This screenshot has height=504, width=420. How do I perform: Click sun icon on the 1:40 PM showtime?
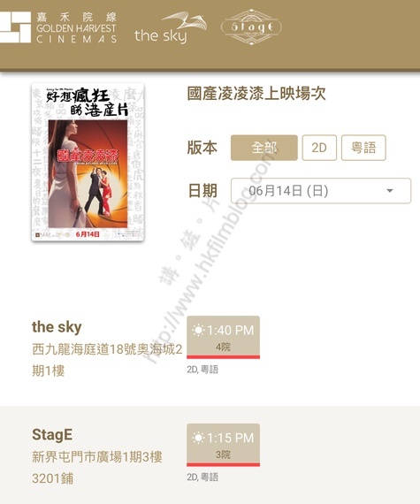point(198,331)
